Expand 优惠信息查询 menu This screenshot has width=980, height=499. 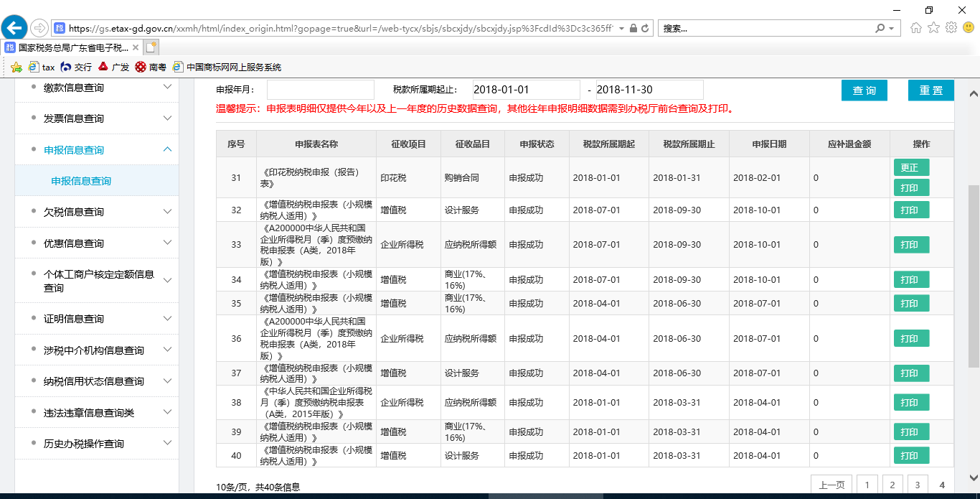pos(97,243)
